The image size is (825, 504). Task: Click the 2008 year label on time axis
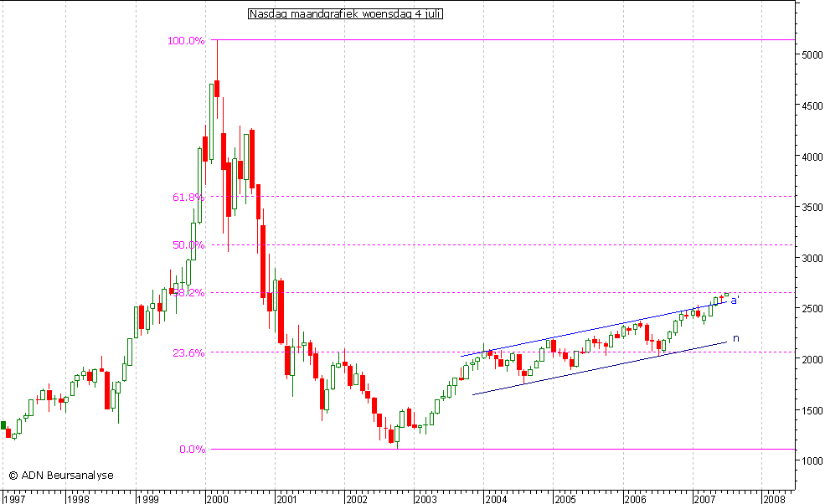pos(773,499)
